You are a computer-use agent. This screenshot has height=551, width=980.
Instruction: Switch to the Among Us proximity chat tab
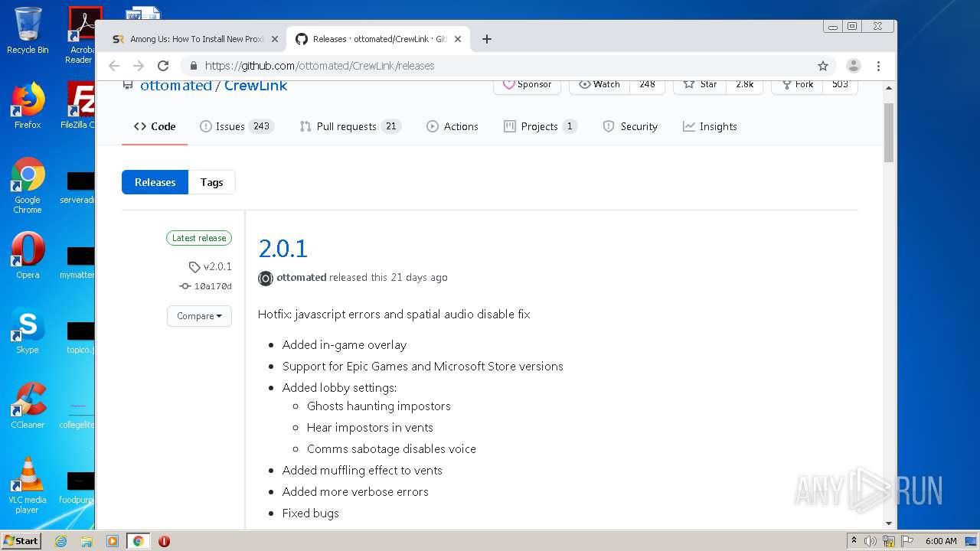pos(194,39)
